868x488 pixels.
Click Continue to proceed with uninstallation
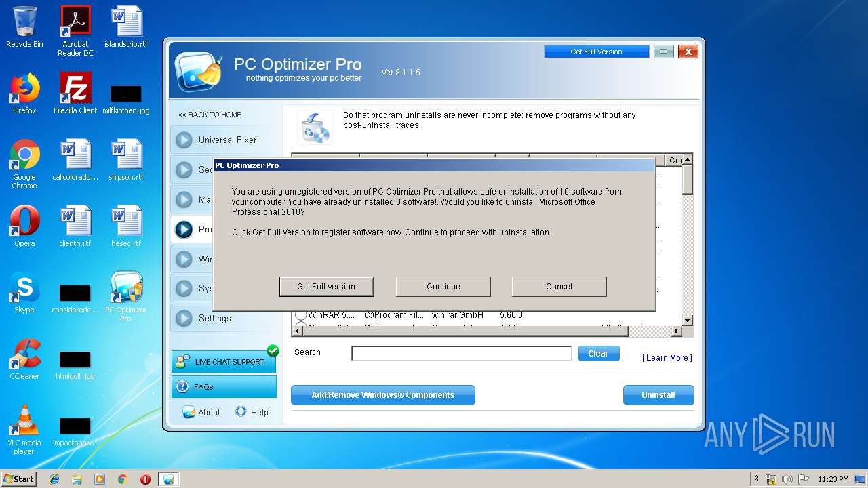click(443, 286)
